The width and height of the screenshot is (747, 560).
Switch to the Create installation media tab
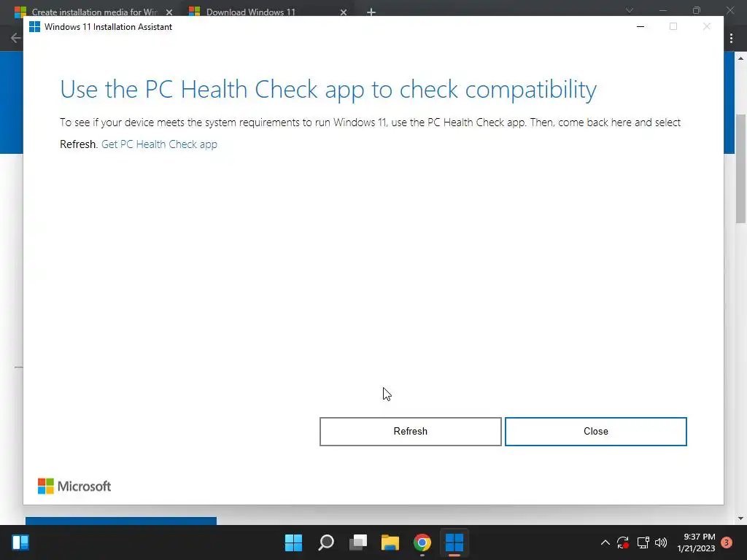point(94,12)
